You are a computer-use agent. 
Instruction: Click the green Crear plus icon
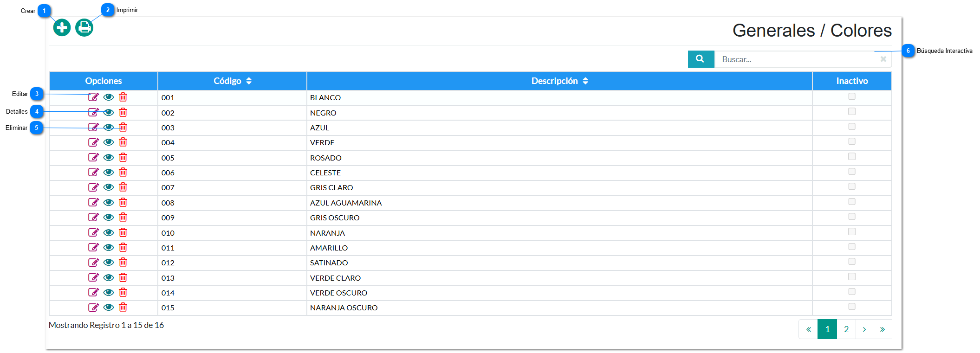[x=62, y=28]
